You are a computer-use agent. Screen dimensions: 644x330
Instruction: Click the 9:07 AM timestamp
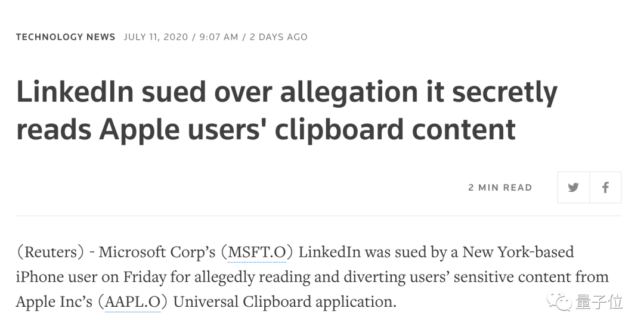click(218, 37)
